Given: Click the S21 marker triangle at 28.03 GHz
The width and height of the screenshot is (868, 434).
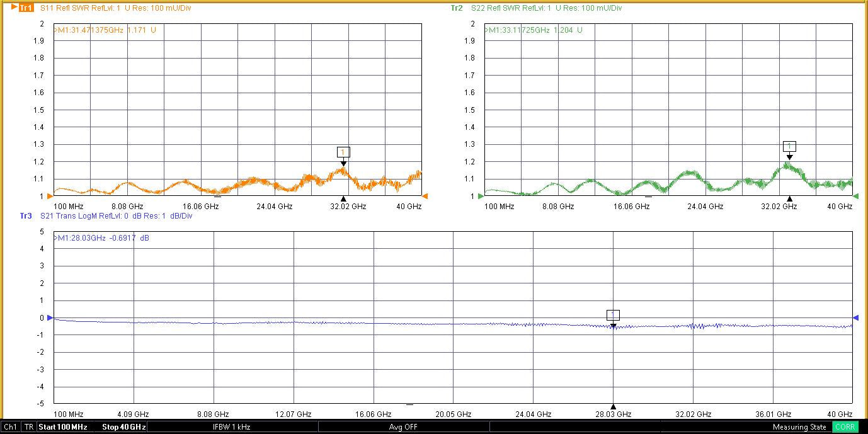Looking at the screenshot, I should [613, 406].
